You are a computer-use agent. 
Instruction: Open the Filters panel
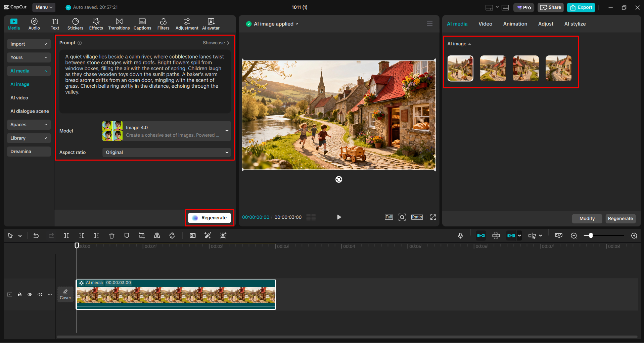coord(163,24)
